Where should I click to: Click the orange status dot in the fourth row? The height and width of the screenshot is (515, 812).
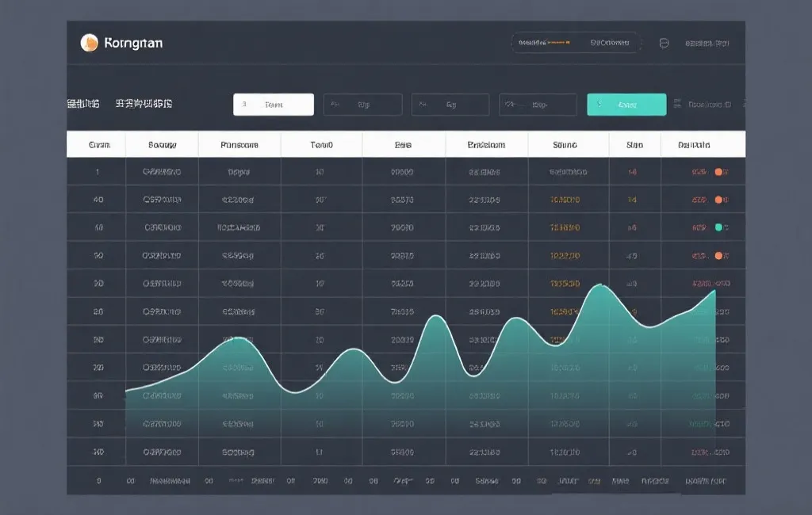tap(719, 256)
